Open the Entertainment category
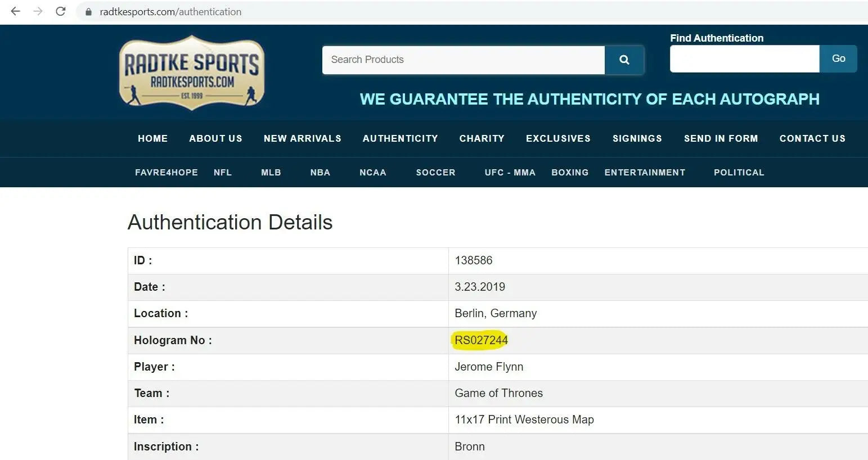Viewport: 868px width, 460px height. coord(645,173)
